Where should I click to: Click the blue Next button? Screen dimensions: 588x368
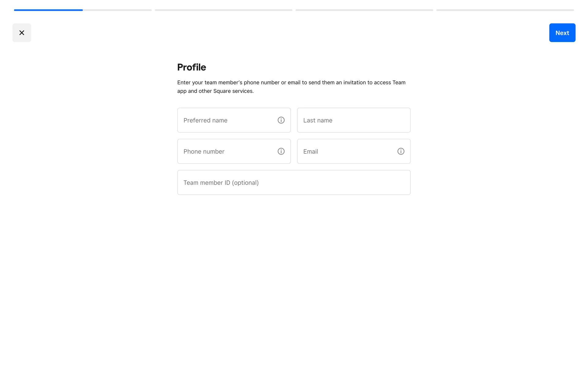[x=562, y=33]
